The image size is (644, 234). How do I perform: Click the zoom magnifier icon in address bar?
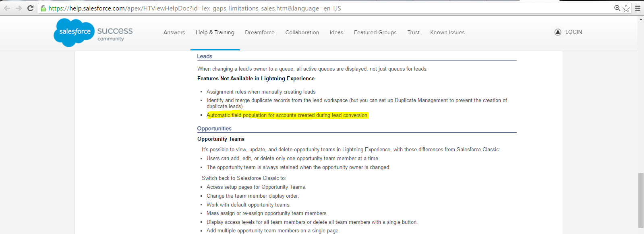tap(617, 8)
